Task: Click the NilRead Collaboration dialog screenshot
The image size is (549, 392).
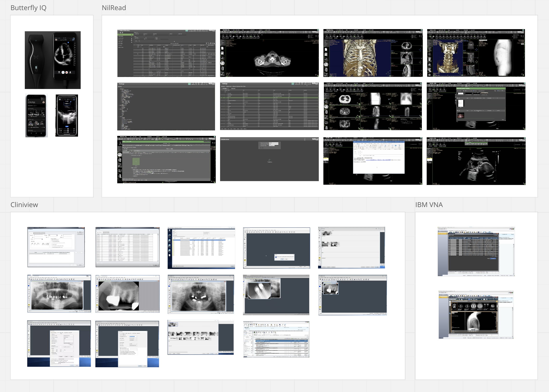Action: click(x=269, y=159)
